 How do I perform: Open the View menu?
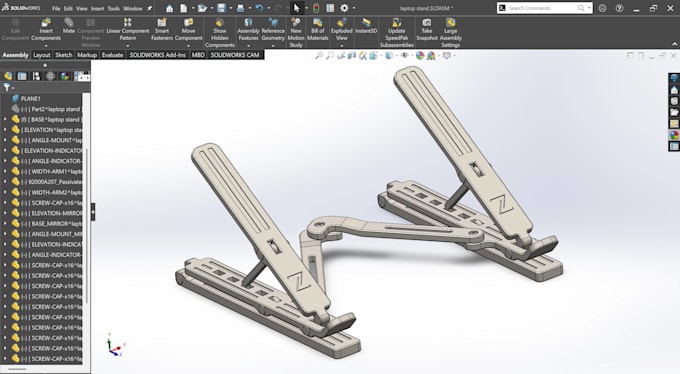[x=82, y=8]
